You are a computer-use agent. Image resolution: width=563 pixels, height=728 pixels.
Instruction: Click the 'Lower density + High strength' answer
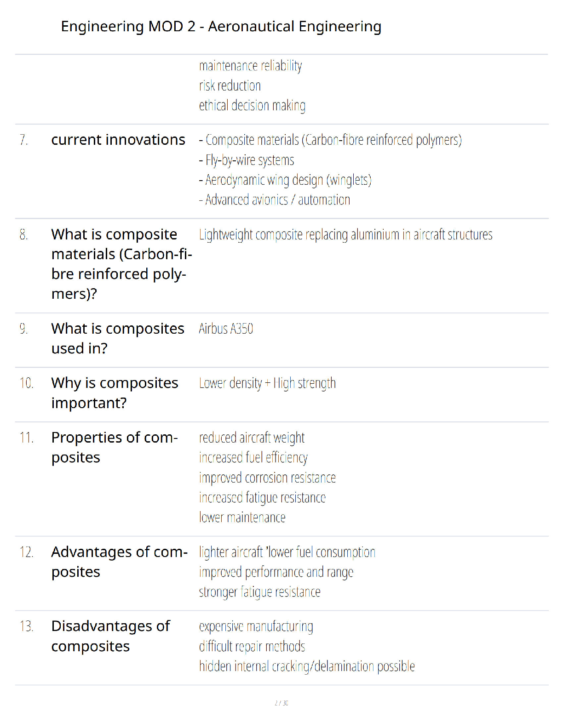click(x=267, y=383)
